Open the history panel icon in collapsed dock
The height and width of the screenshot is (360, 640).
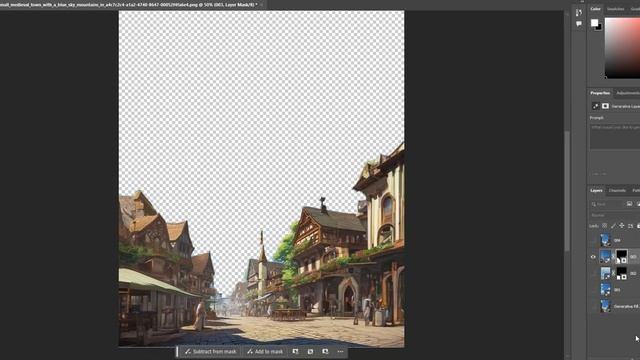pyautogui.click(x=579, y=13)
